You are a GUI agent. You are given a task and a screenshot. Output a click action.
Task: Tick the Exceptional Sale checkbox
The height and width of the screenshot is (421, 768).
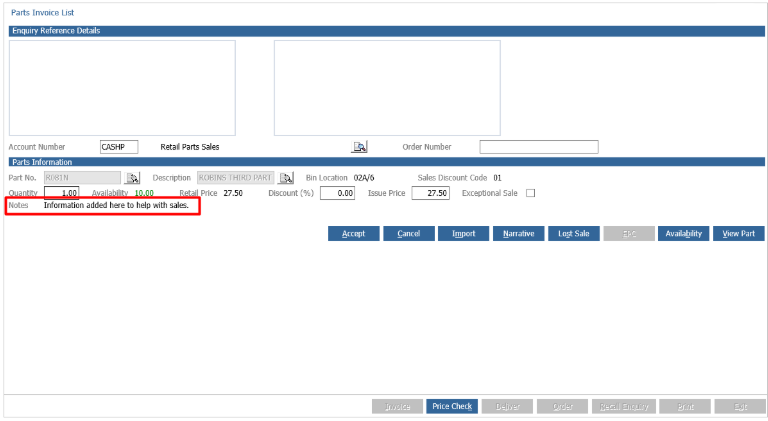pos(530,193)
